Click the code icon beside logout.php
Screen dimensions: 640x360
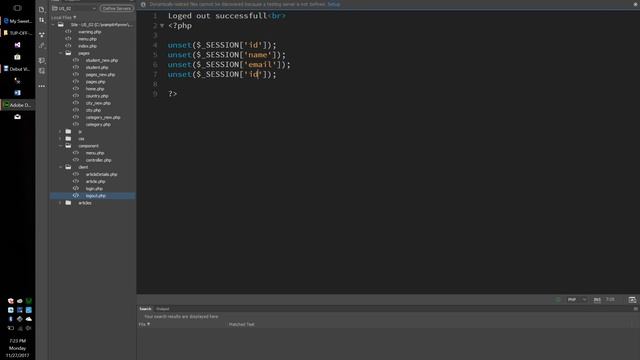[x=76, y=196]
